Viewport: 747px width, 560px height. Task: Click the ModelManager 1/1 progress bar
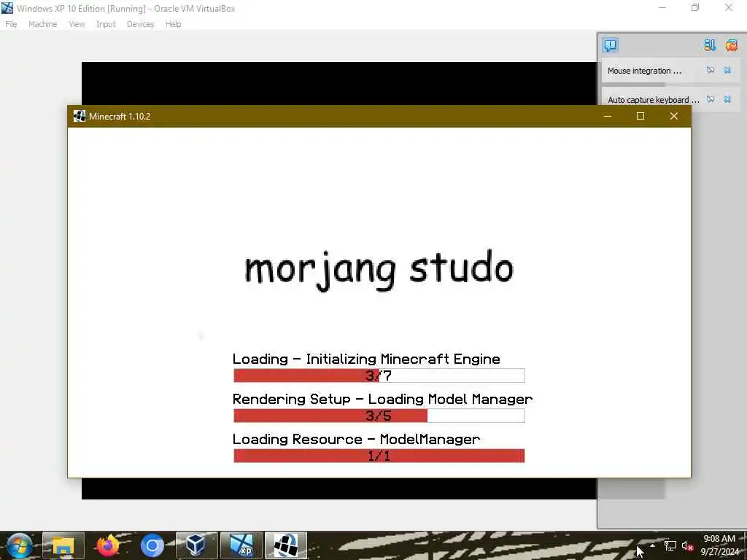coord(379,456)
